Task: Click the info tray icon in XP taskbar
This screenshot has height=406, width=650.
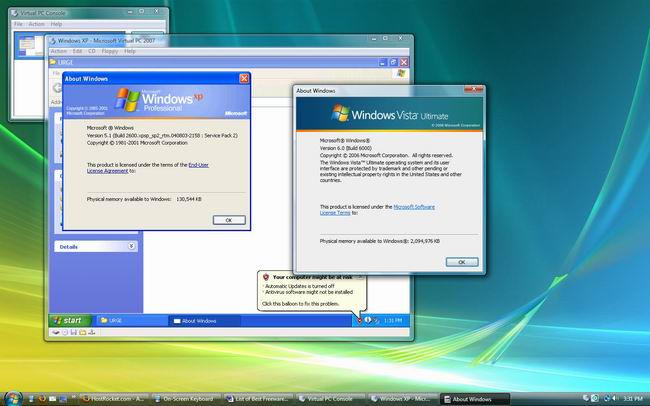Action: click(368, 320)
